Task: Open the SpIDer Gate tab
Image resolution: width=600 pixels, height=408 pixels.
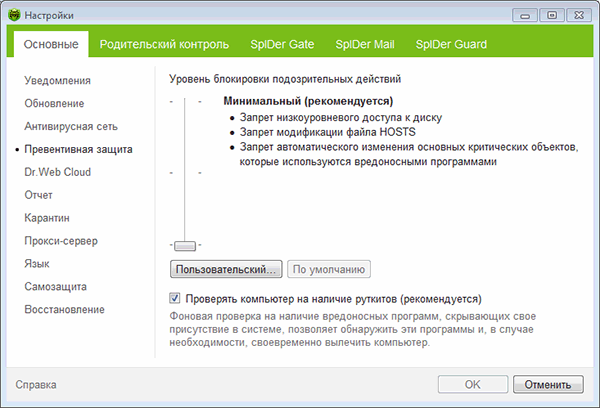Action: pyautogui.click(x=282, y=44)
